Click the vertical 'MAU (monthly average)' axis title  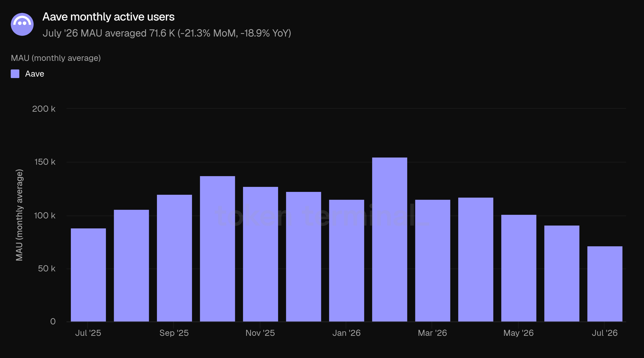[19, 215]
